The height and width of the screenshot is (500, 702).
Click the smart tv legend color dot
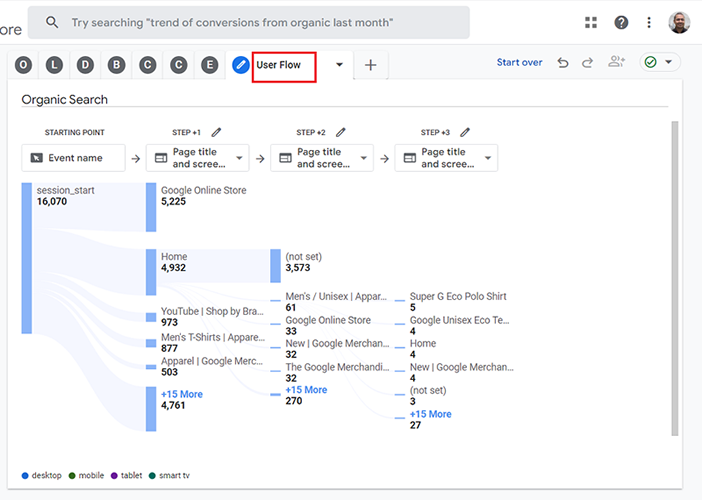[x=151, y=476]
